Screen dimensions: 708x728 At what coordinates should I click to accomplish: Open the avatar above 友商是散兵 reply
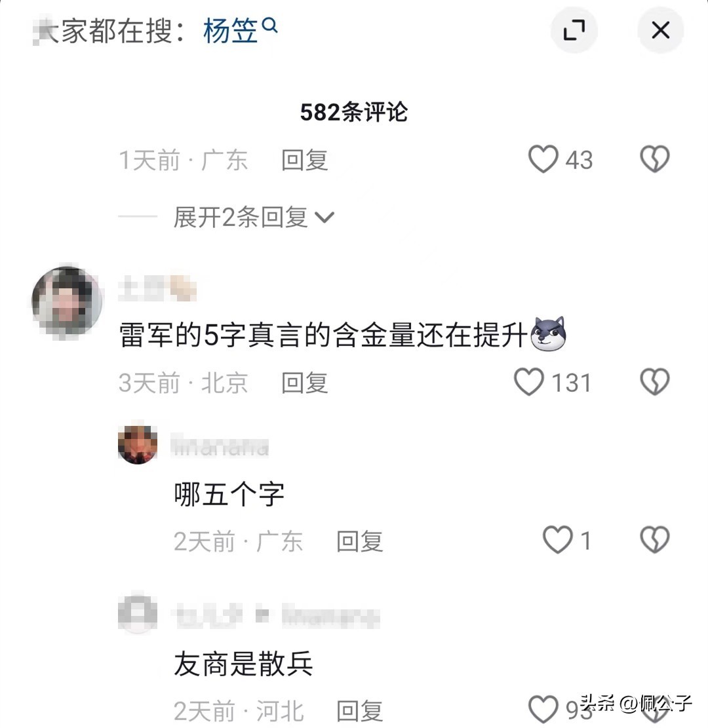point(138,614)
